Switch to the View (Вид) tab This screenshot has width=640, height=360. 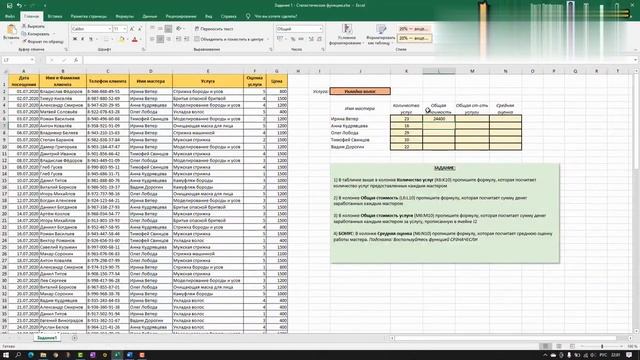pos(209,16)
